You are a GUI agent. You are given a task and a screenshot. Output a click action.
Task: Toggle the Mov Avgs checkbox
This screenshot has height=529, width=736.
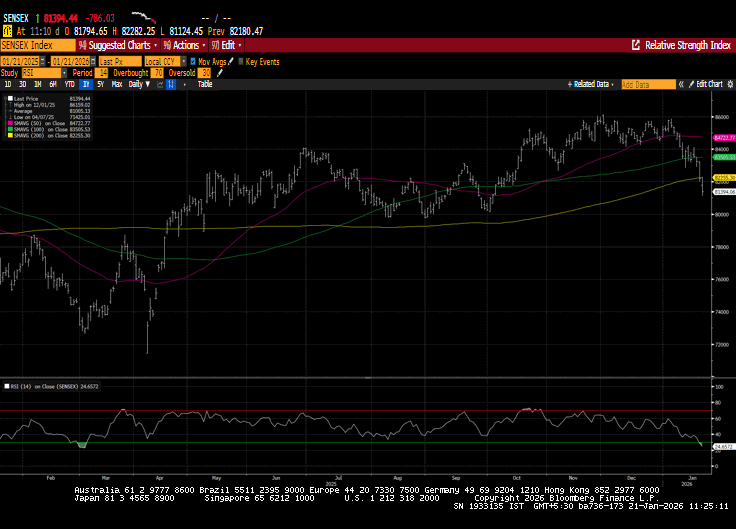pos(193,61)
